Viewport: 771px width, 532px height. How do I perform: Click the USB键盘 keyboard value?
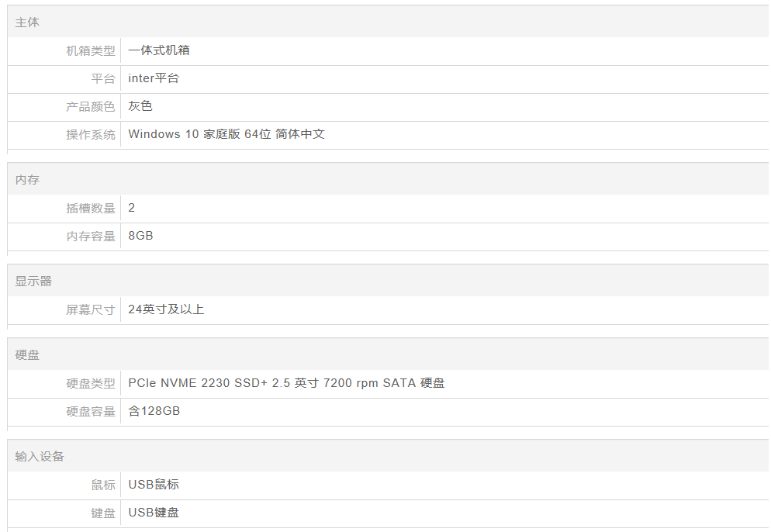[x=154, y=513]
